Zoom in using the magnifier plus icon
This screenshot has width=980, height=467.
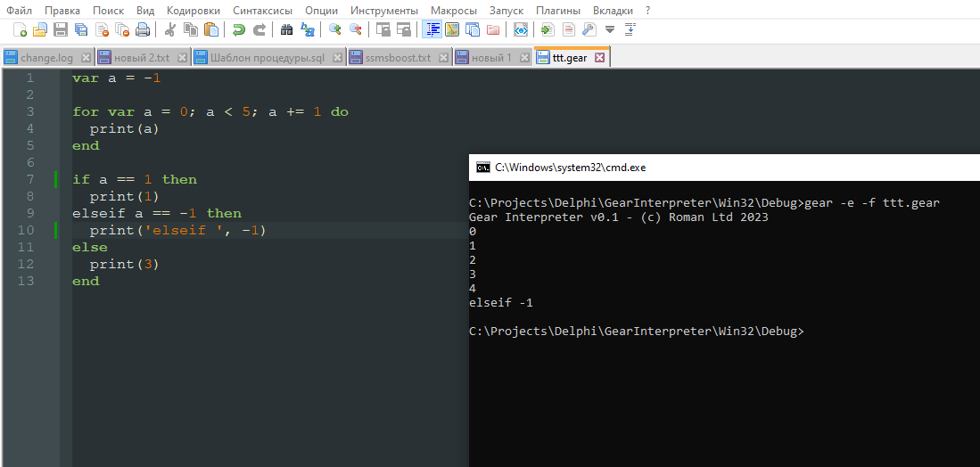coord(335,29)
